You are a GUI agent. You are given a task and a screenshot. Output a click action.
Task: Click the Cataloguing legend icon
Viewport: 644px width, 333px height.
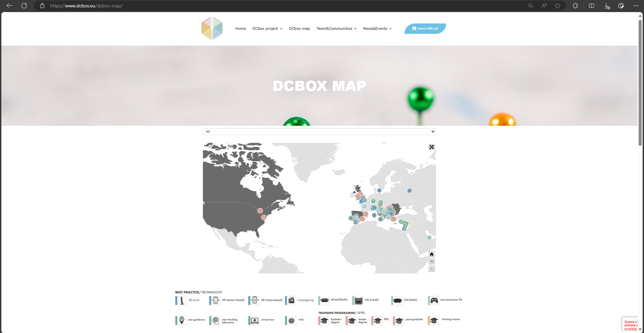pos(291,300)
